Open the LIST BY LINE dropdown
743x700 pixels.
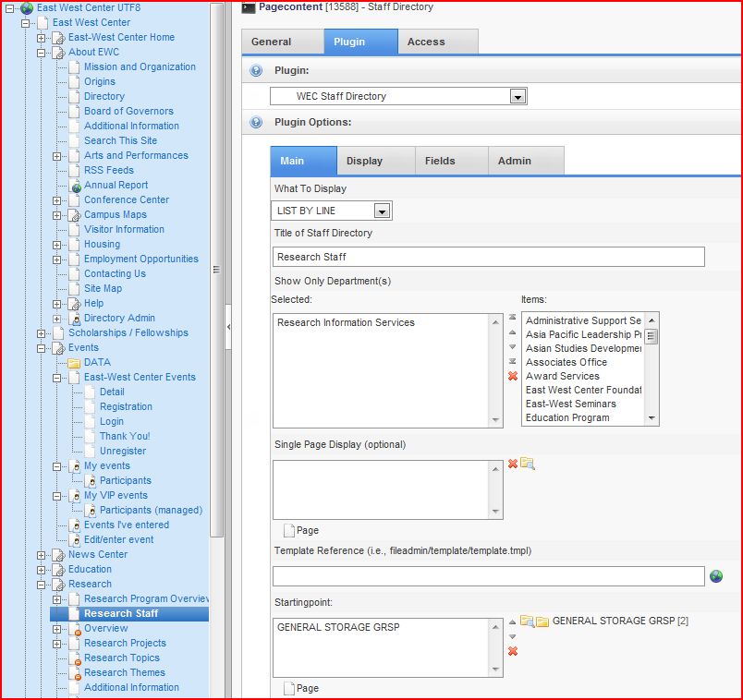382,211
